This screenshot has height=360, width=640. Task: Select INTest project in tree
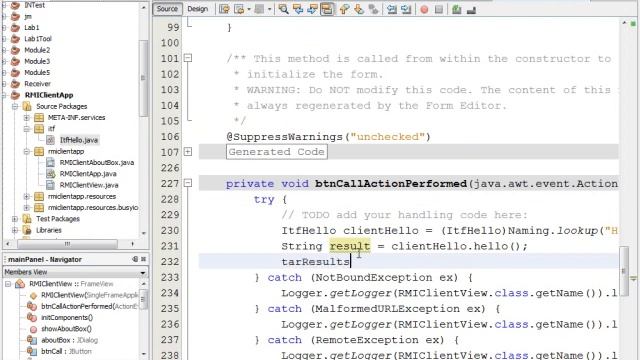point(34,5)
